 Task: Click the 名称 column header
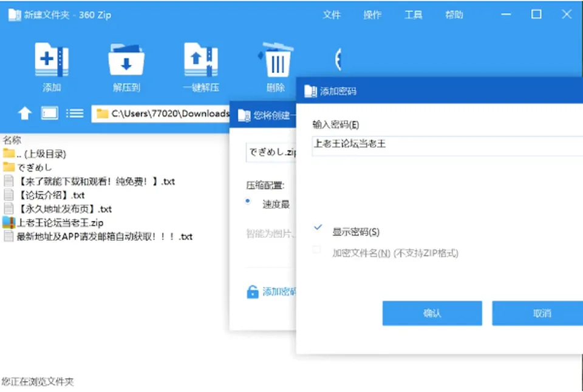(x=12, y=140)
